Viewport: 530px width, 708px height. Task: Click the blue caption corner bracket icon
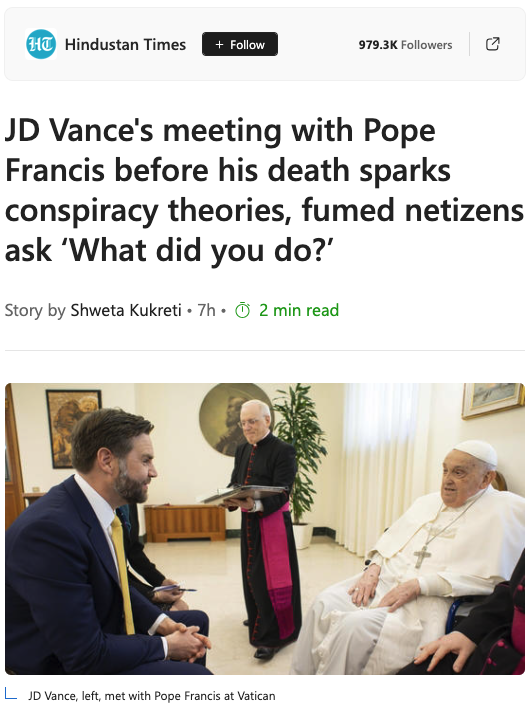11,694
